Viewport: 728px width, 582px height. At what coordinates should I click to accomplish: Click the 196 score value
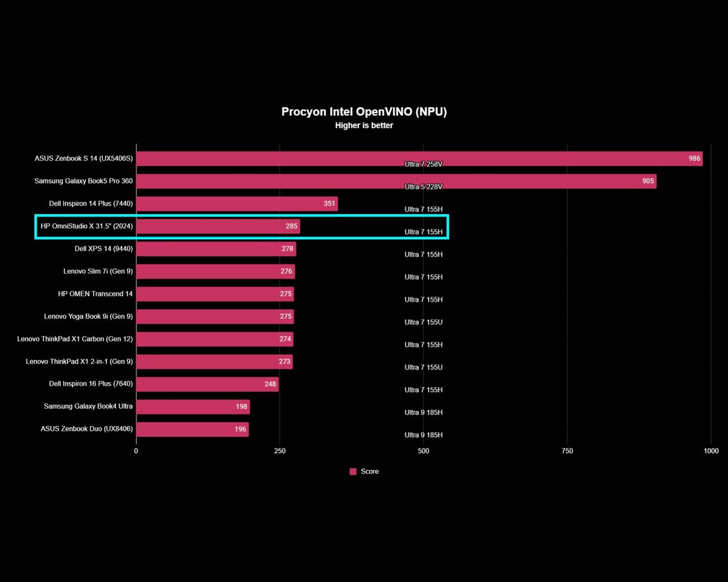pyautogui.click(x=240, y=429)
